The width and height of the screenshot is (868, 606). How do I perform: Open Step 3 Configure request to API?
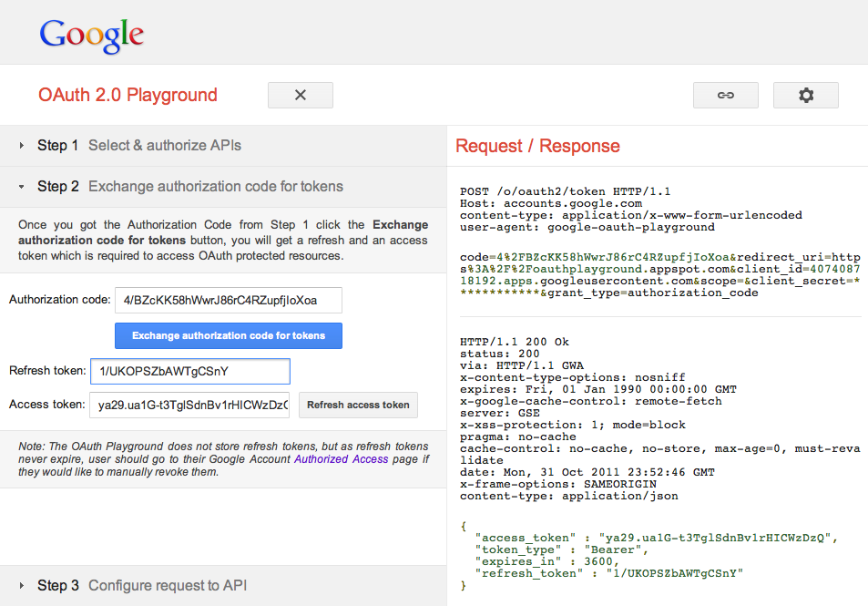point(223,586)
